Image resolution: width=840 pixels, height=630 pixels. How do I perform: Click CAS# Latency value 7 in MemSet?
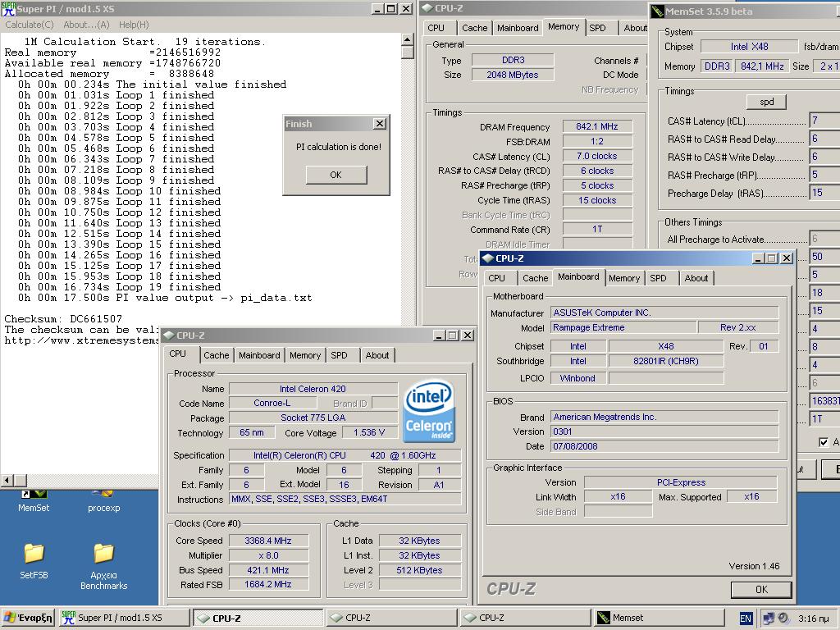click(x=824, y=121)
